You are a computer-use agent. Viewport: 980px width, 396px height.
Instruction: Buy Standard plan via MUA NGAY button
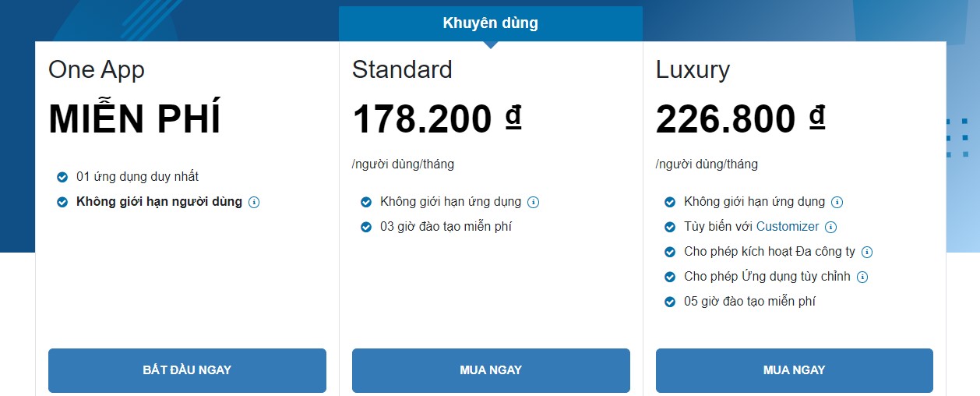pos(491,370)
